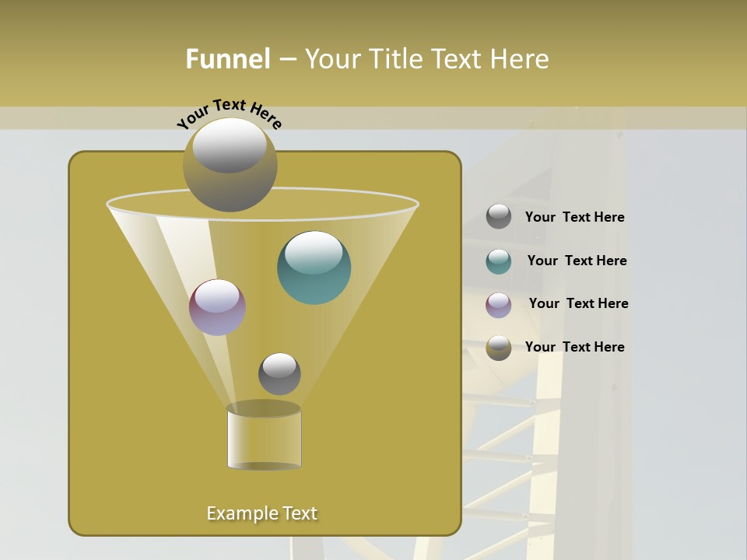Click the 'Example Text' caption

point(262,513)
